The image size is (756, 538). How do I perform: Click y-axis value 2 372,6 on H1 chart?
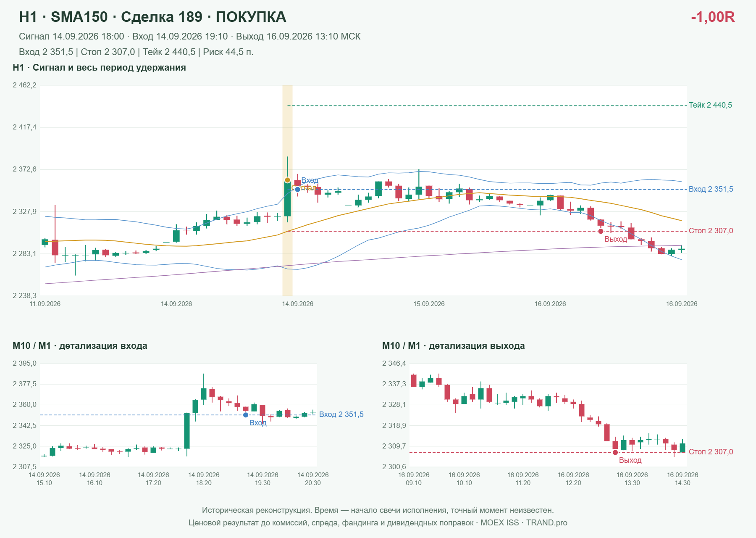pyautogui.click(x=24, y=169)
